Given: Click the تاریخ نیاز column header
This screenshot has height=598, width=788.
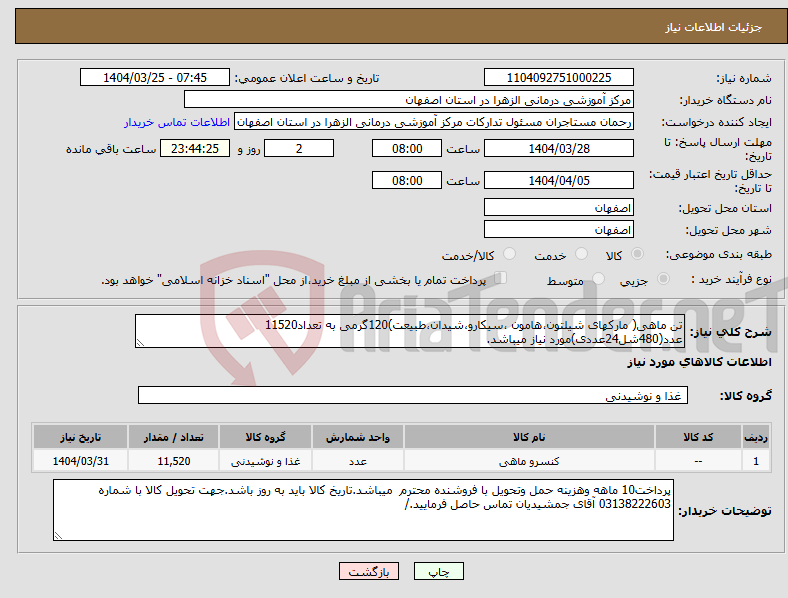Looking at the screenshot, I should coord(80,437).
